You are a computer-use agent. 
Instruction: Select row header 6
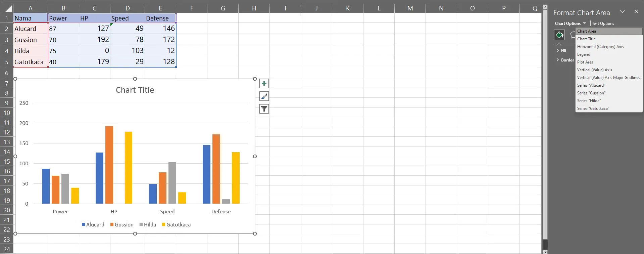pos(7,73)
